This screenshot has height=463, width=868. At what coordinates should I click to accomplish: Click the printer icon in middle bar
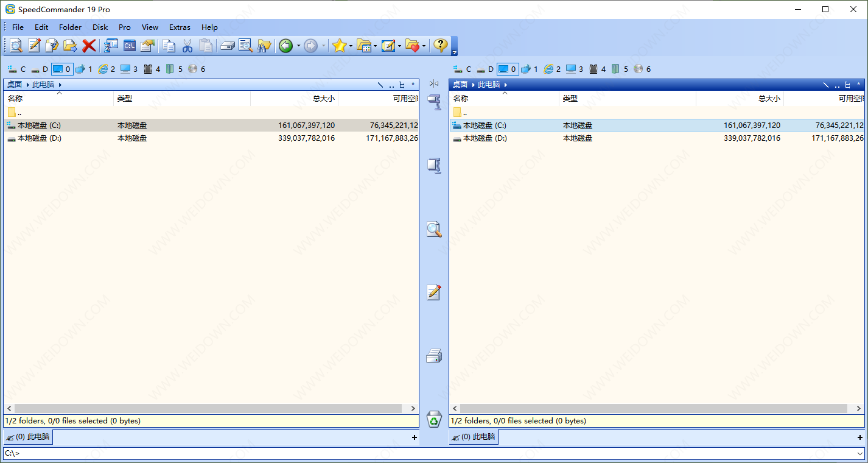(x=434, y=356)
